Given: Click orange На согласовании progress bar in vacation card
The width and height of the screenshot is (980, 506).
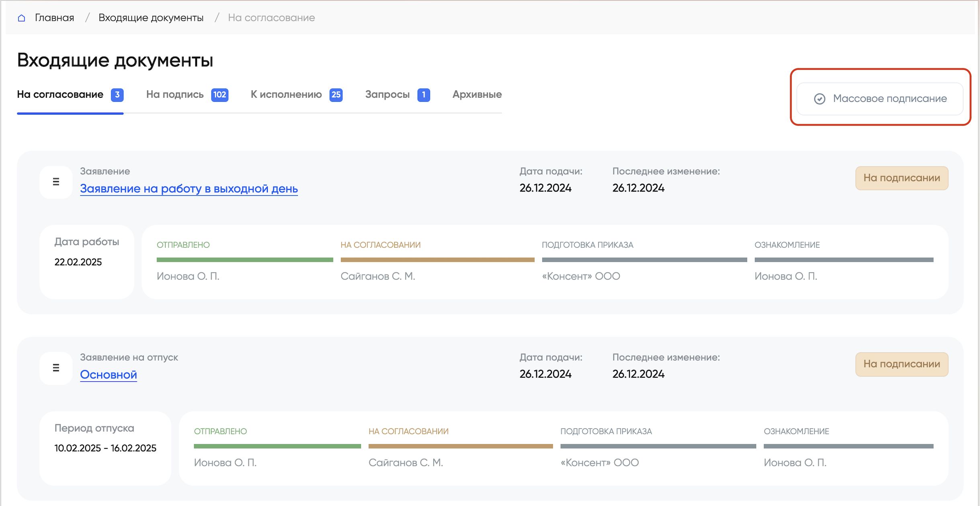Looking at the screenshot, I should (460, 446).
